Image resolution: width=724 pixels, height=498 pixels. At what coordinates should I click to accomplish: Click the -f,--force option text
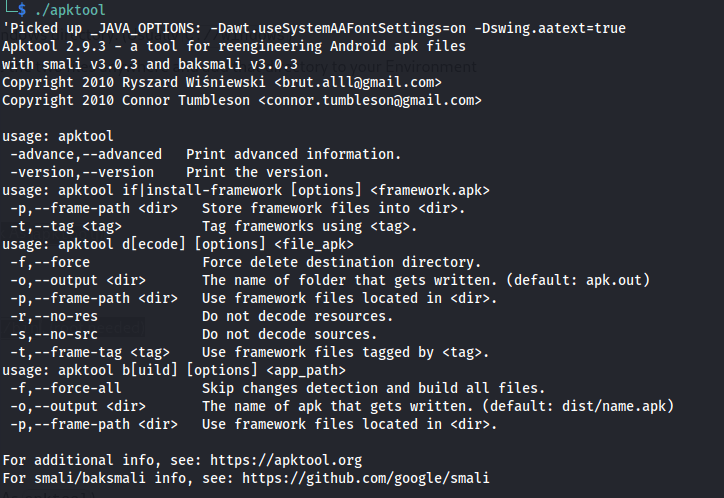(50, 262)
